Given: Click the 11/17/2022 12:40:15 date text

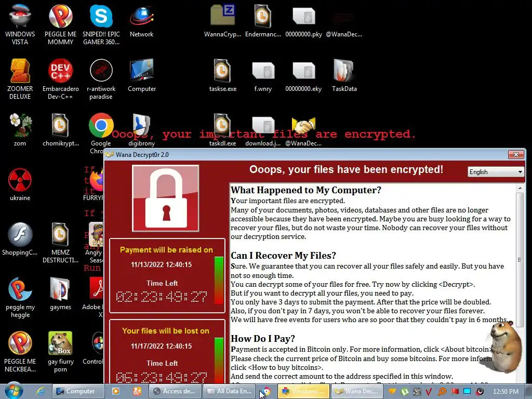Looking at the screenshot, I should pyautogui.click(x=162, y=346).
